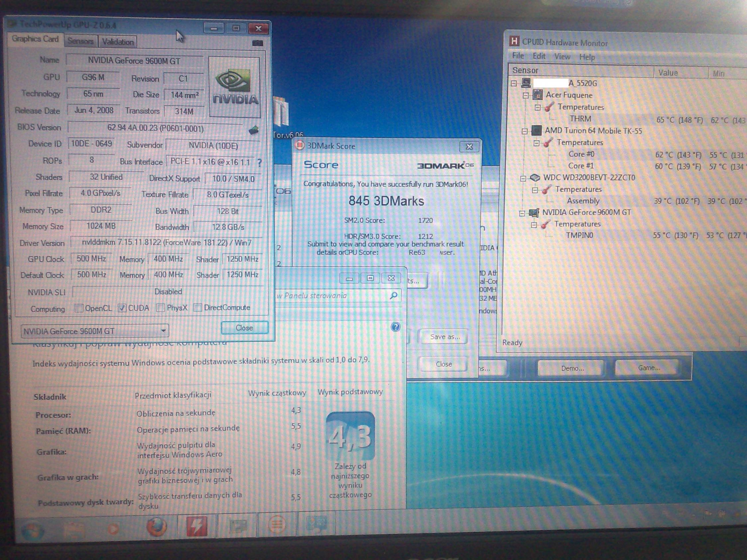Collapse Temperatures under AMD Turion
The image size is (747, 560).
[536, 143]
